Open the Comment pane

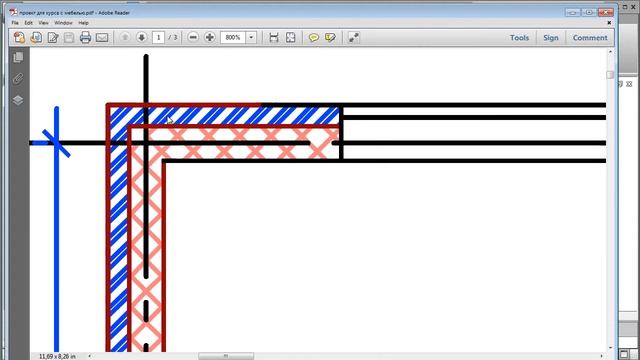pyautogui.click(x=590, y=38)
